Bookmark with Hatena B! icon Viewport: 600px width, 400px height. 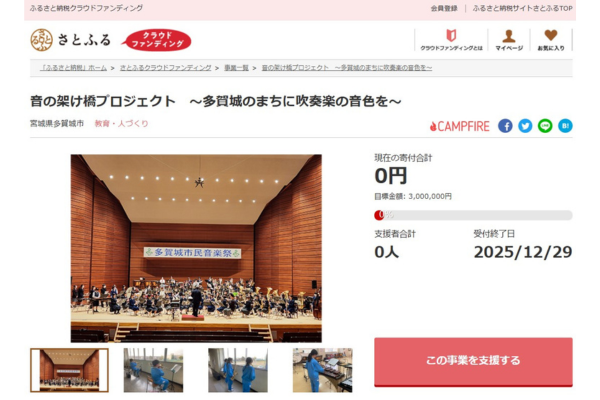coord(565,126)
